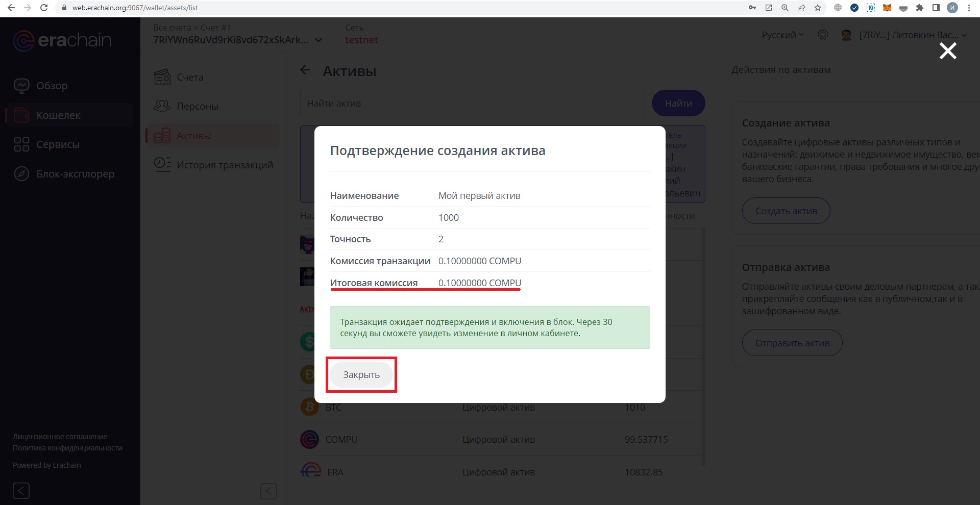Click the Найти актив search field
This screenshot has width=980, height=505.
472,104
